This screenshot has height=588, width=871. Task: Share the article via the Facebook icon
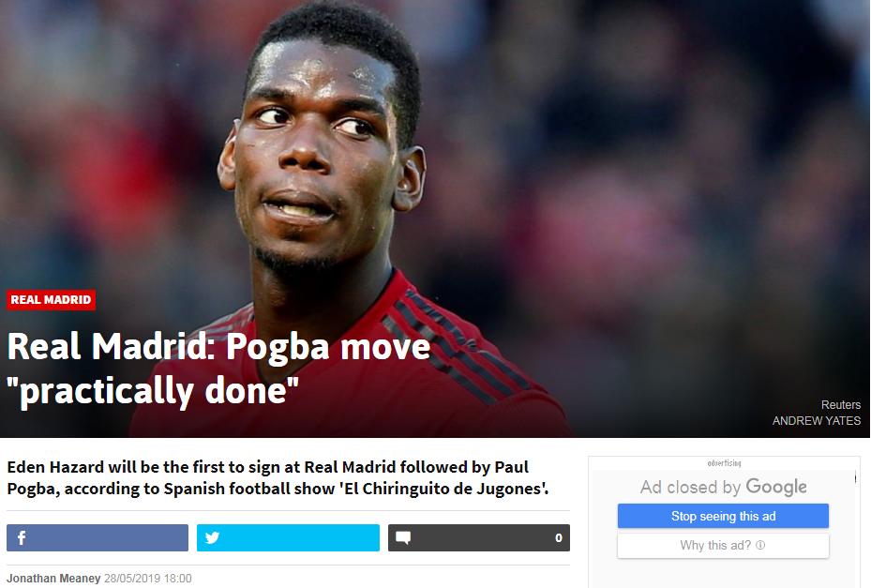pyautogui.click(x=22, y=538)
